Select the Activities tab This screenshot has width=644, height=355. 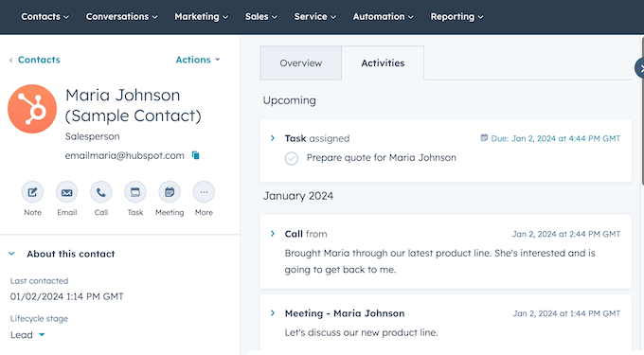[x=383, y=62]
